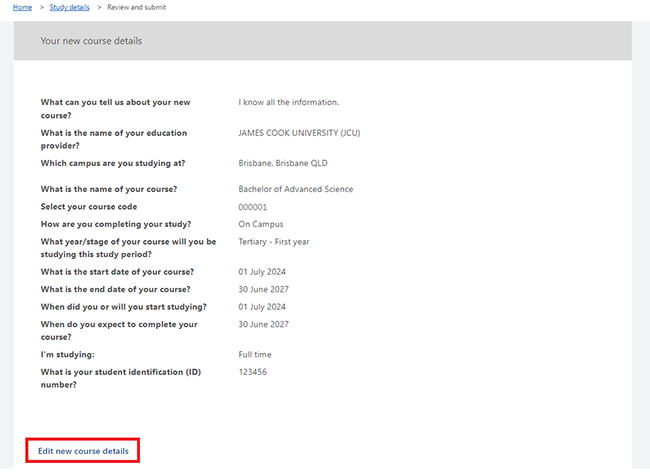Select the 'Full time' study load value
Viewport: 650px width, 472px height.
click(255, 354)
